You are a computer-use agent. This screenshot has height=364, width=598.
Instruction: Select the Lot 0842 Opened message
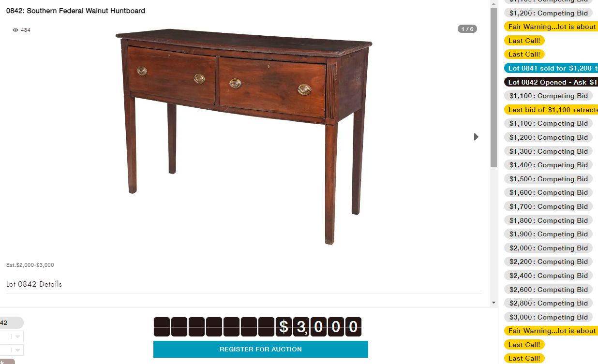[x=551, y=82]
